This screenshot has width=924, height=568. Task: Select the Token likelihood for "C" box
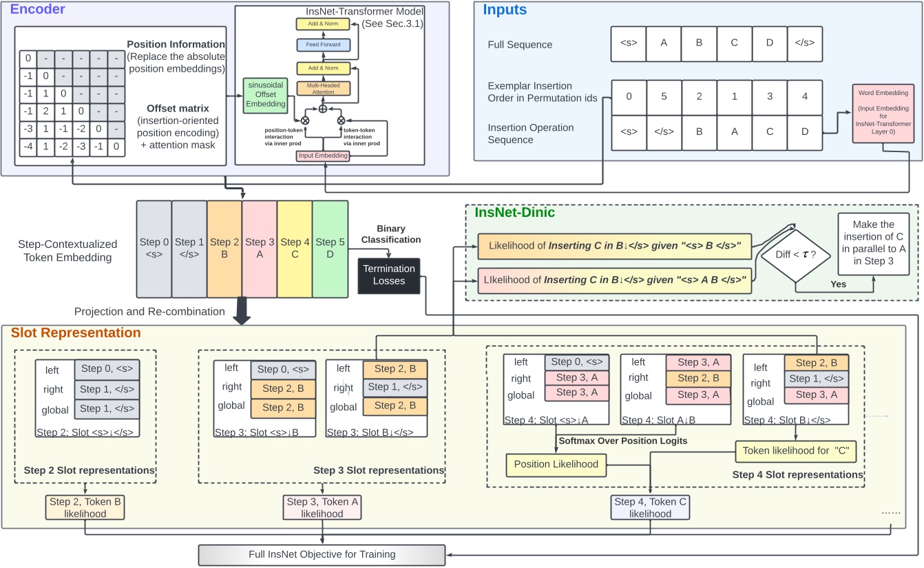click(x=789, y=450)
